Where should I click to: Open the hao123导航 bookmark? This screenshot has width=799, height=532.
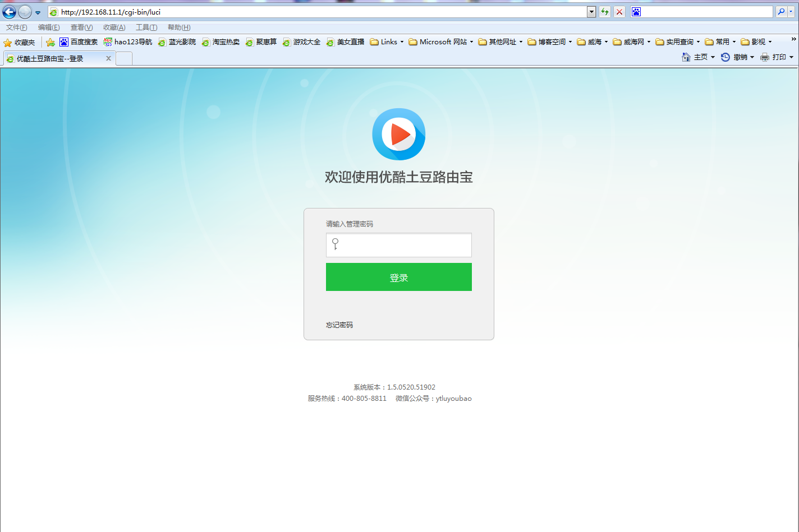click(x=128, y=42)
